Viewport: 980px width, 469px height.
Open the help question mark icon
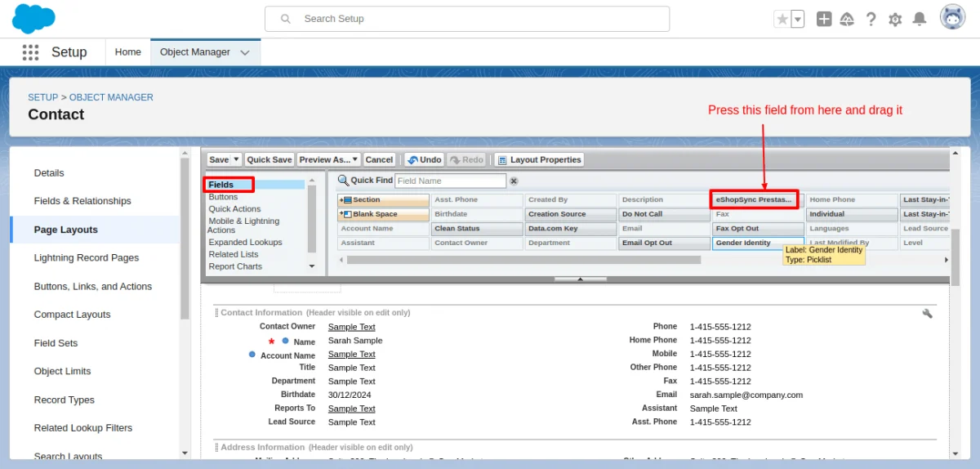tap(871, 20)
